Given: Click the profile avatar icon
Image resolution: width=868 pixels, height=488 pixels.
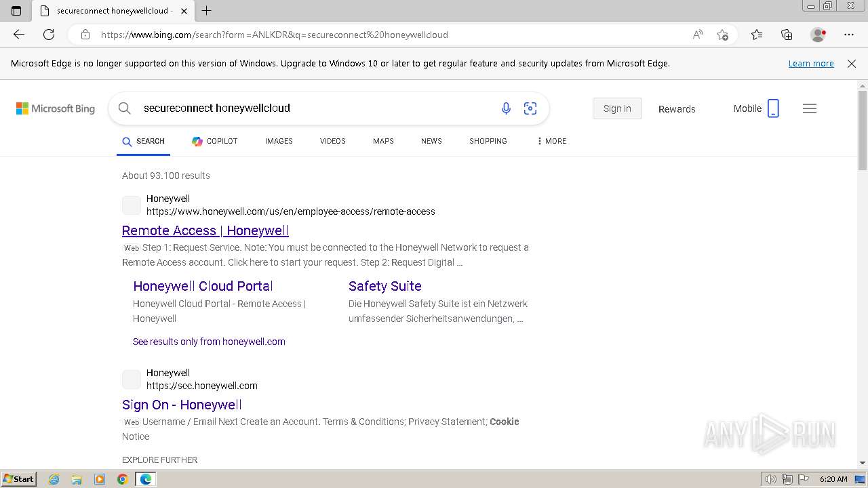Looking at the screenshot, I should [x=818, y=35].
